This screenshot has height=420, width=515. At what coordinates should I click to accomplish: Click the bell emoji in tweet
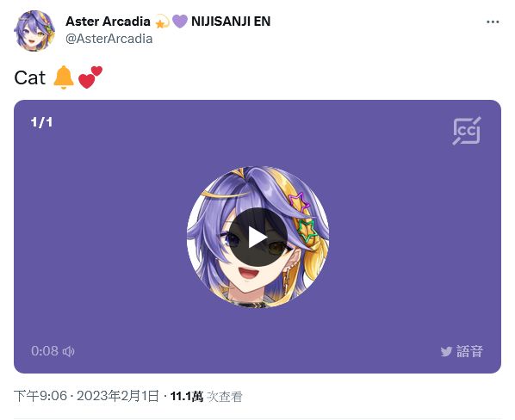click(64, 77)
